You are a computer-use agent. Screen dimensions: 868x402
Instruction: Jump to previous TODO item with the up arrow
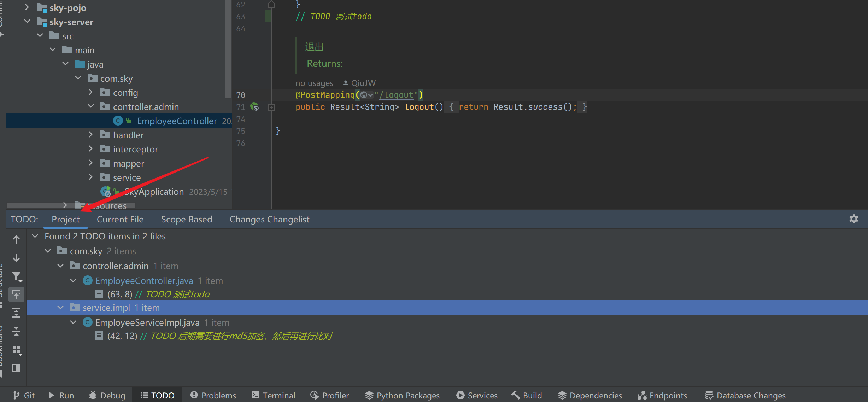pos(16,239)
